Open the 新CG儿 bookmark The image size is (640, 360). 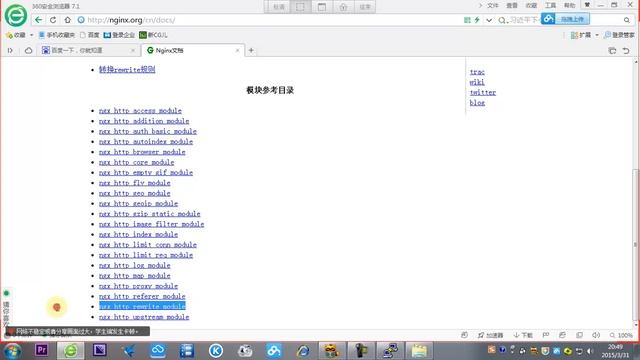[x=153, y=35]
